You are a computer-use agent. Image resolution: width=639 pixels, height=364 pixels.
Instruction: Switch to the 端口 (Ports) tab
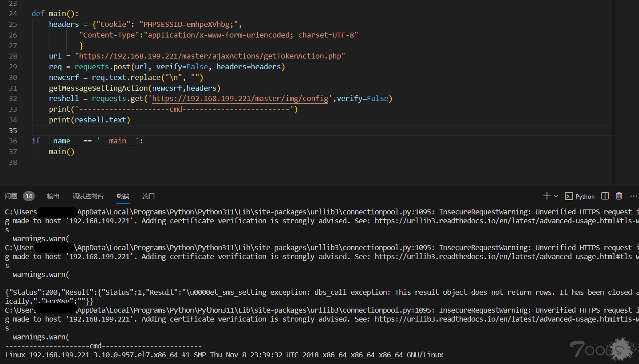pos(148,196)
